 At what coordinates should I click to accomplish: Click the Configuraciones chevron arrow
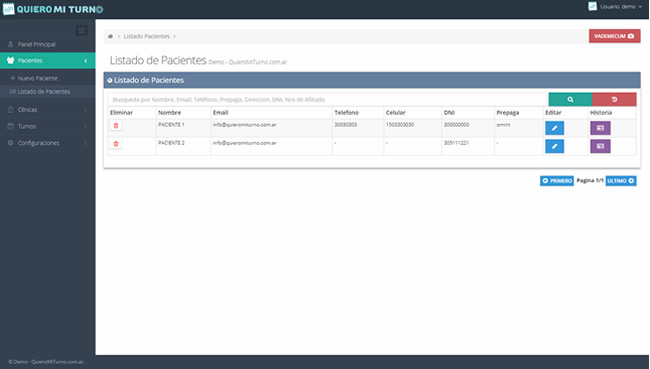click(x=85, y=143)
